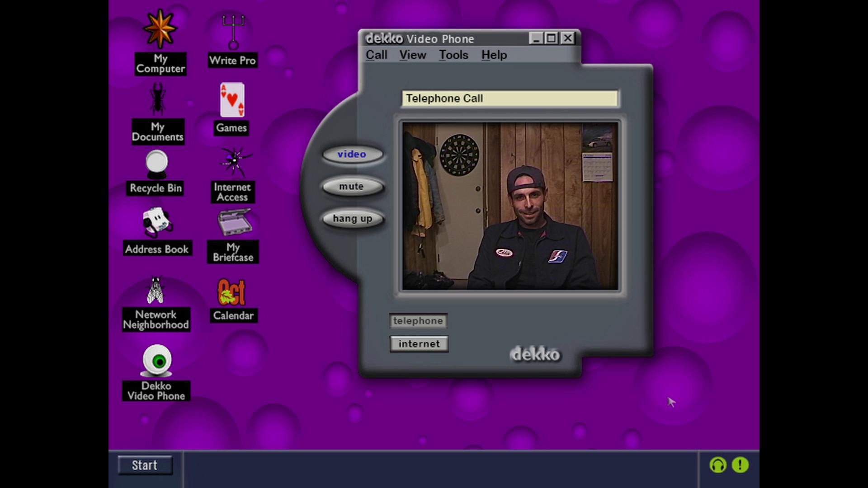Screen dimensions: 868x488
Task: Click the green exclamation mark tray icon
Action: point(740,465)
